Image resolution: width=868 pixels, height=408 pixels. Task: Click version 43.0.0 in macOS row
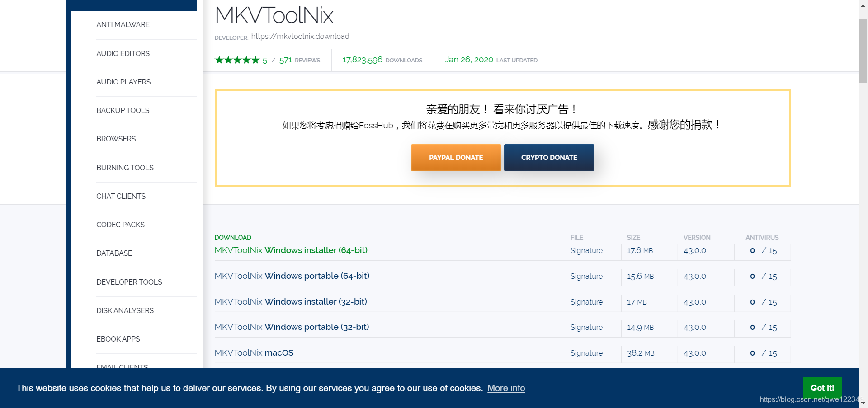[x=695, y=353]
